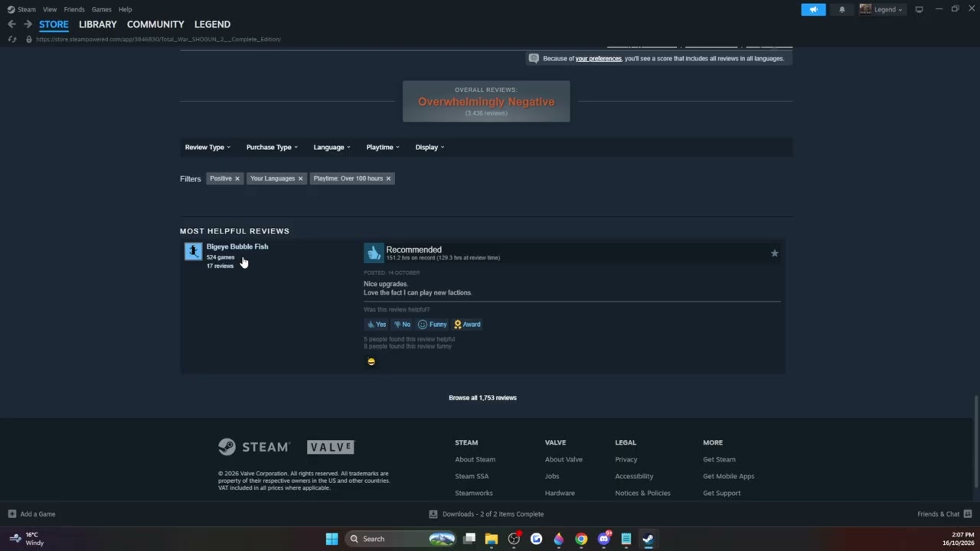Open the notifications bell
980x551 pixels.
point(842,9)
